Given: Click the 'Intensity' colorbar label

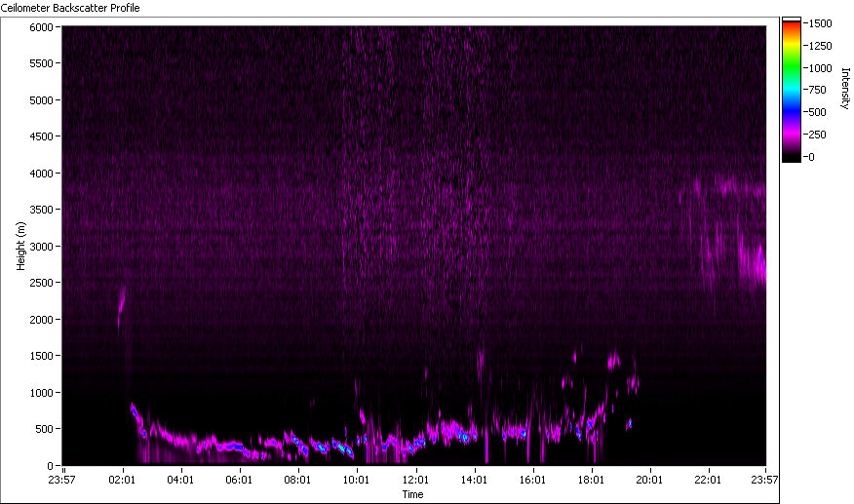Looking at the screenshot, I should [845, 89].
